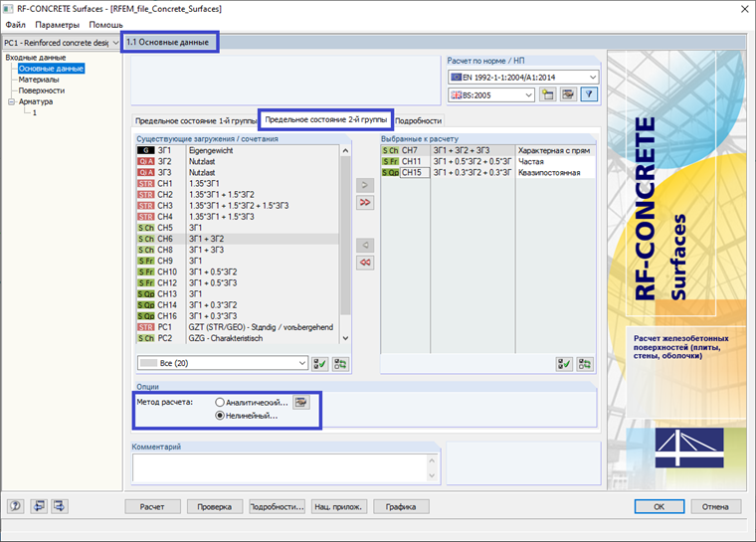Click invert selection icon under existing loads list
The image size is (756, 542).
coord(340,364)
